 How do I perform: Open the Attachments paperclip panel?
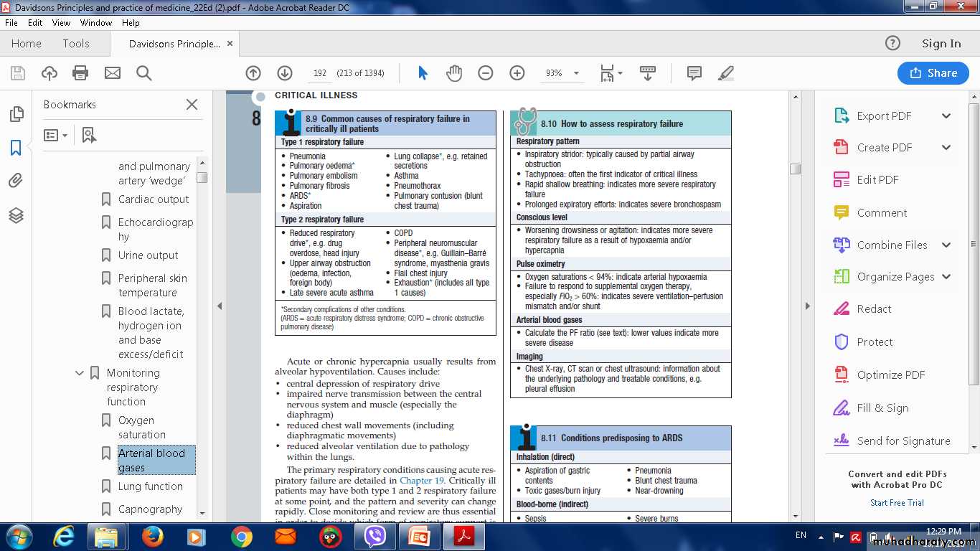tap(16, 181)
